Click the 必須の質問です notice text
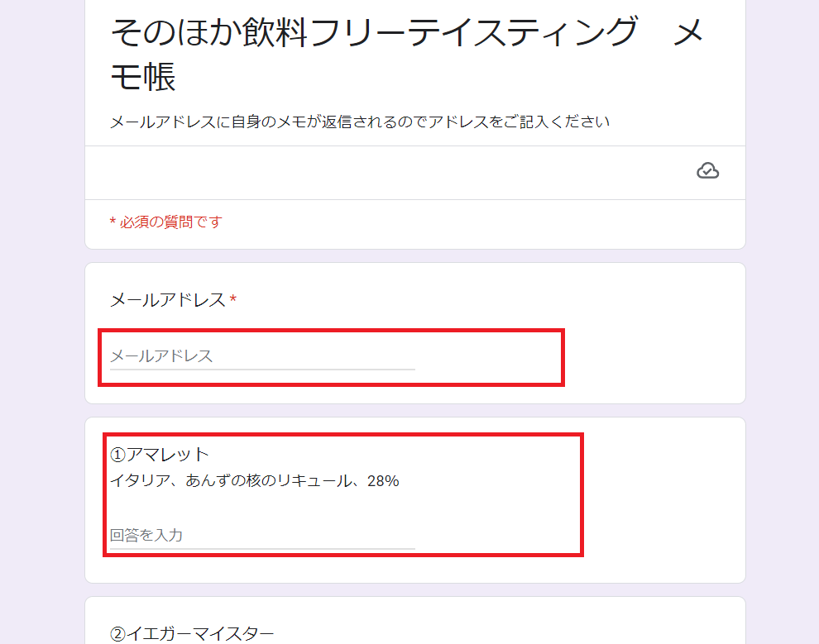This screenshot has height=644, width=819. click(170, 222)
